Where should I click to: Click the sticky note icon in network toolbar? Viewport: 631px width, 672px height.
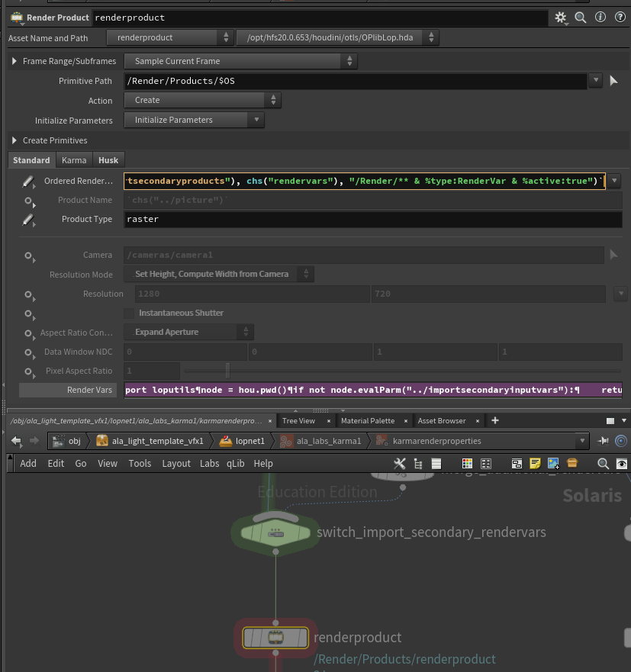click(x=535, y=463)
